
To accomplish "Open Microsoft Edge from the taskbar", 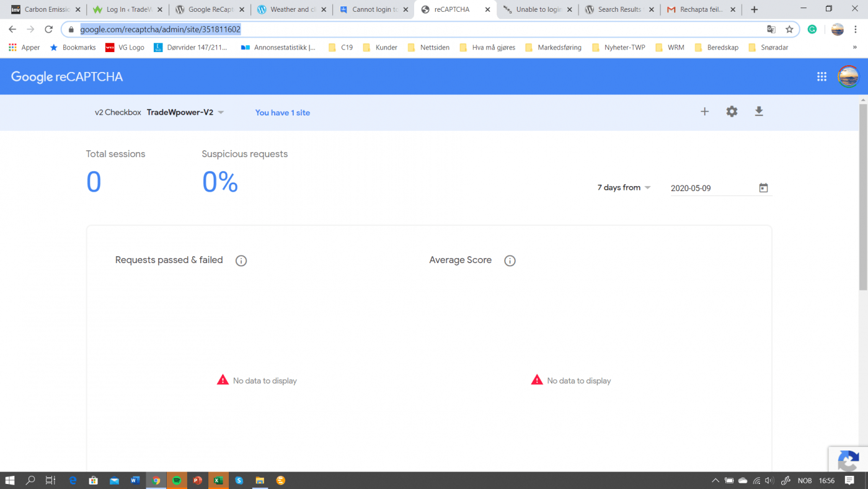I will coord(73,480).
